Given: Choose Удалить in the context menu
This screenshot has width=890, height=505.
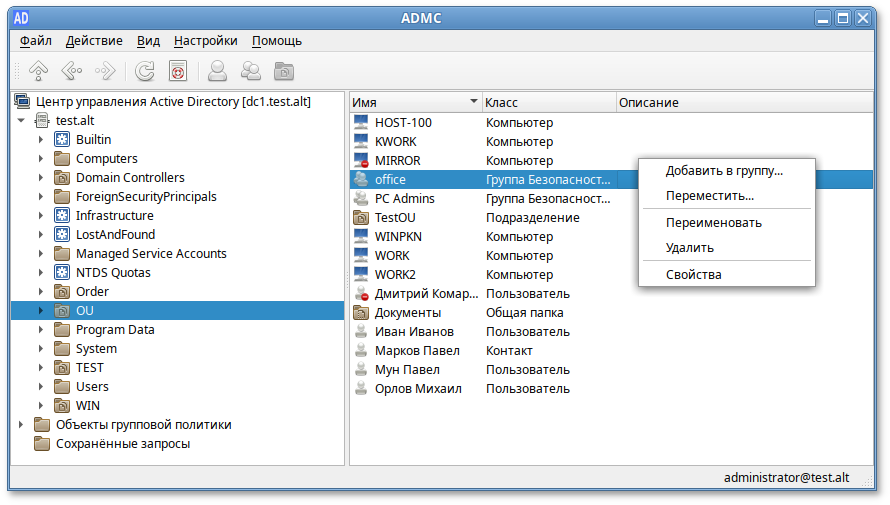Looking at the screenshot, I should [689, 247].
